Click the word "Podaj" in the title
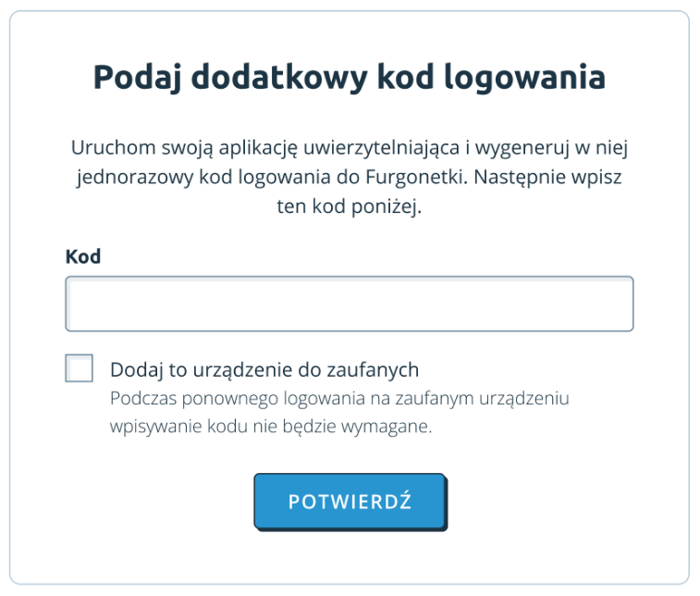This screenshot has width=700, height=596. 138,78
